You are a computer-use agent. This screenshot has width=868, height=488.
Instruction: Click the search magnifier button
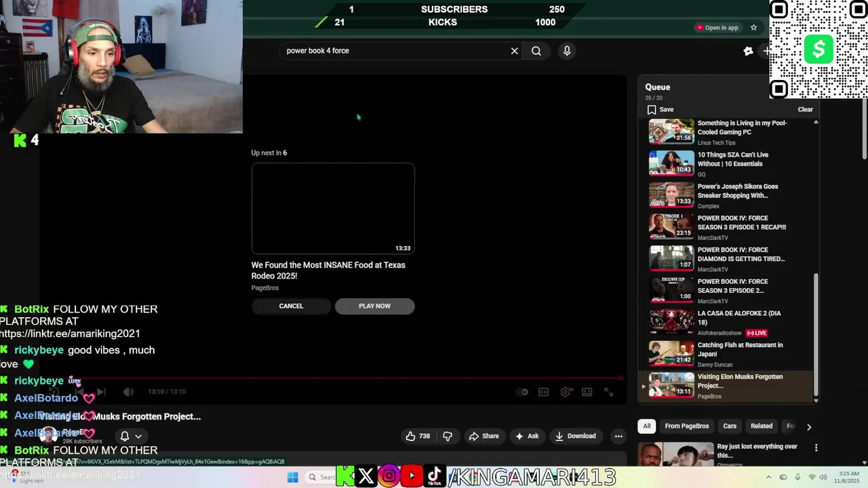536,51
